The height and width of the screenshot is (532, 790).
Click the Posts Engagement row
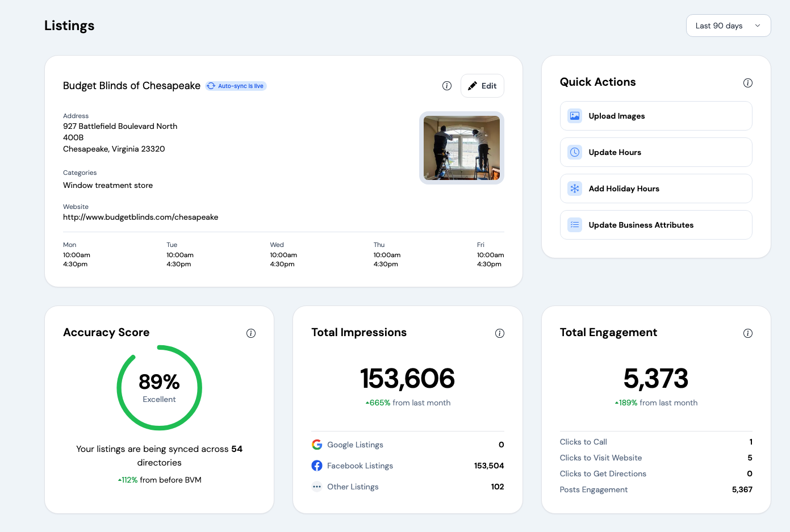pyautogui.click(x=656, y=489)
